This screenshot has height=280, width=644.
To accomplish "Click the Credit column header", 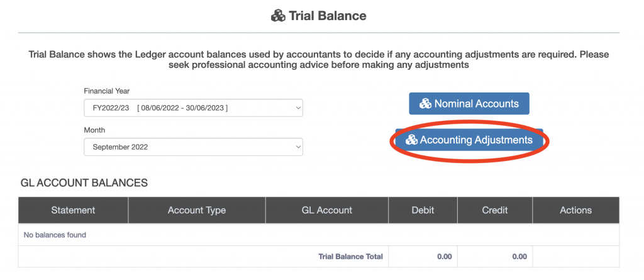I will (x=494, y=210).
